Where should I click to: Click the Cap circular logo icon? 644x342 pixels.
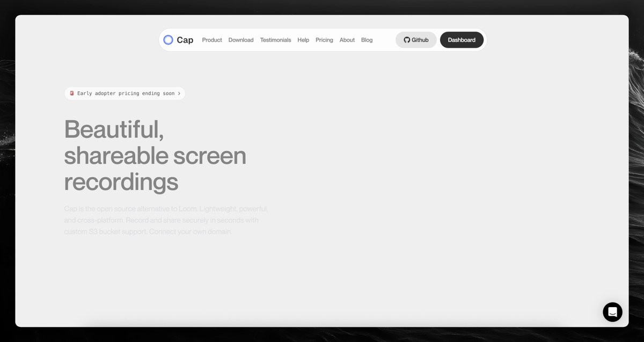[x=168, y=40]
